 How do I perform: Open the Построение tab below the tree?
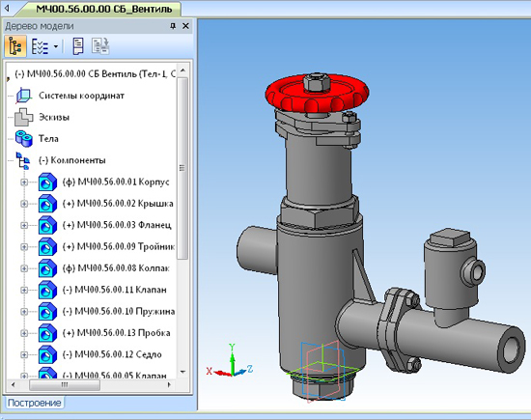point(34,403)
